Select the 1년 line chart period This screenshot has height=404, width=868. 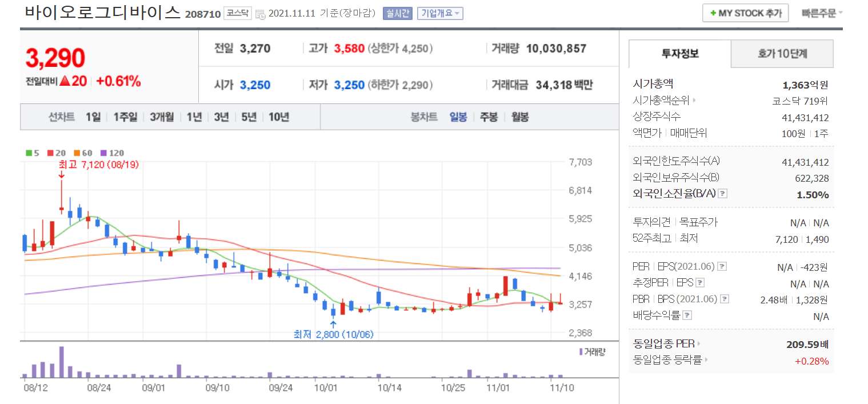(x=194, y=117)
